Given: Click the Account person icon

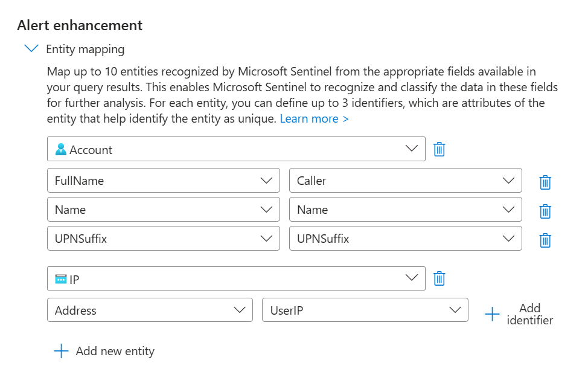Looking at the screenshot, I should (61, 149).
